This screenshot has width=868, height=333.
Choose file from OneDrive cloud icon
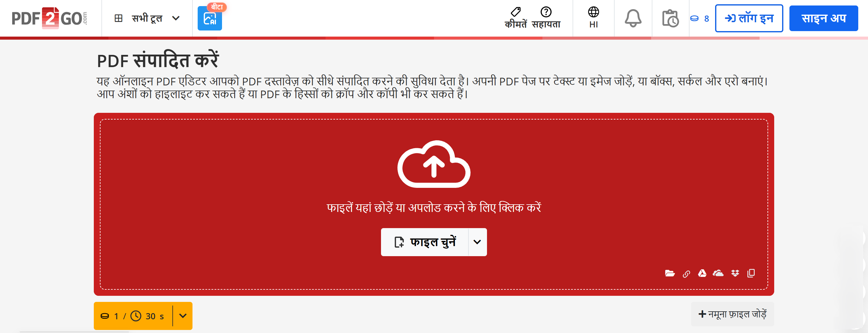(x=718, y=273)
